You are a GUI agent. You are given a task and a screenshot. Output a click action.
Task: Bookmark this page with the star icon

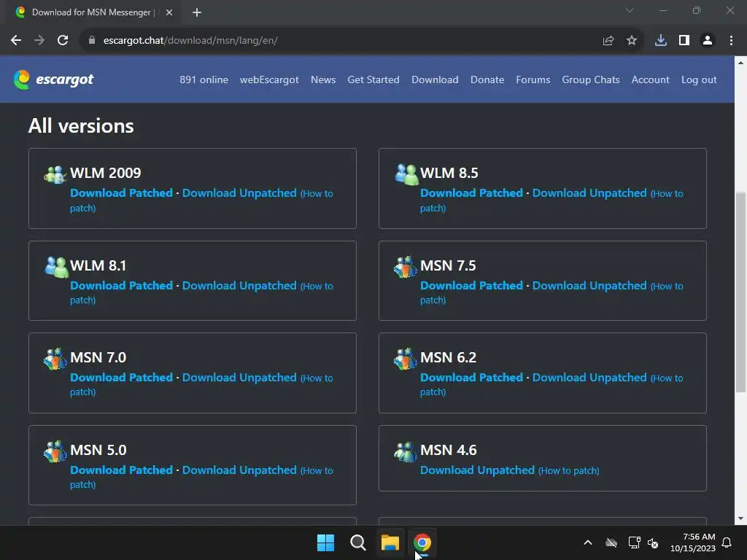click(x=632, y=41)
